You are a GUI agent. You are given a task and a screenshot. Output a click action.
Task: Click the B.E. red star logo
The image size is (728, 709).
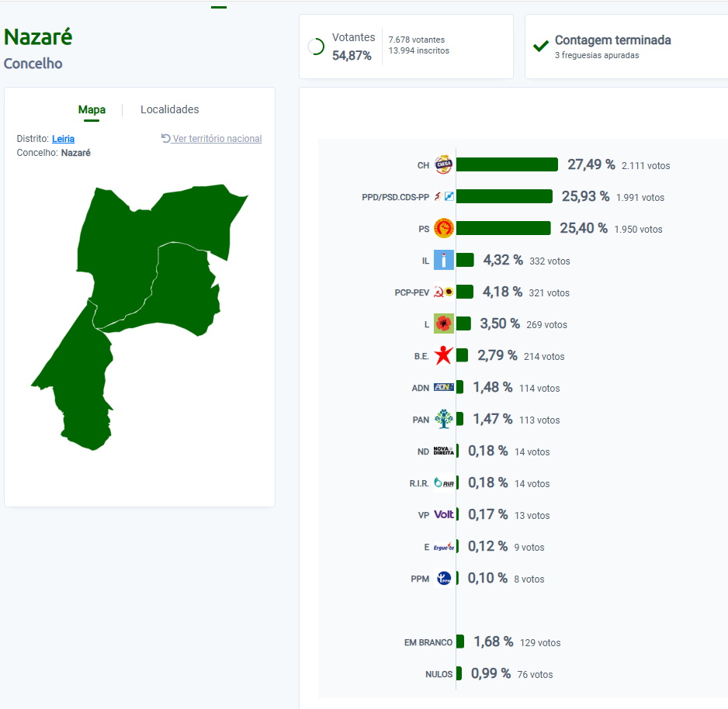pyautogui.click(x=443, y=355)
